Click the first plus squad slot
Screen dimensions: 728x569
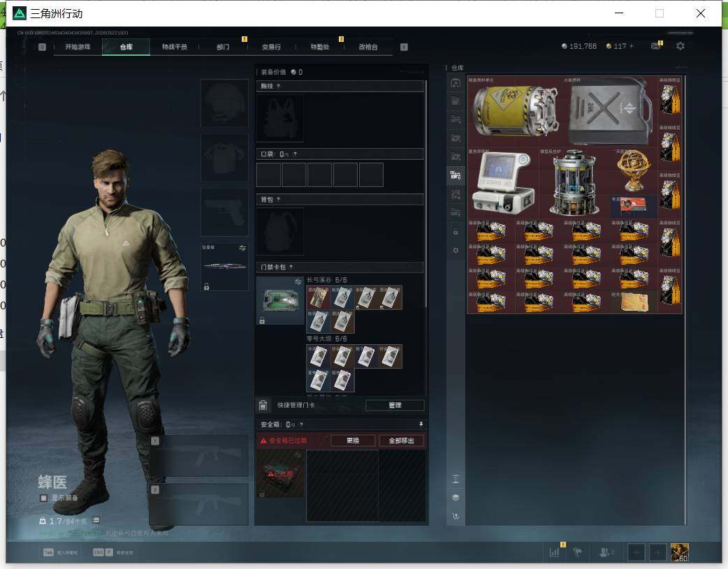point(636,552)
